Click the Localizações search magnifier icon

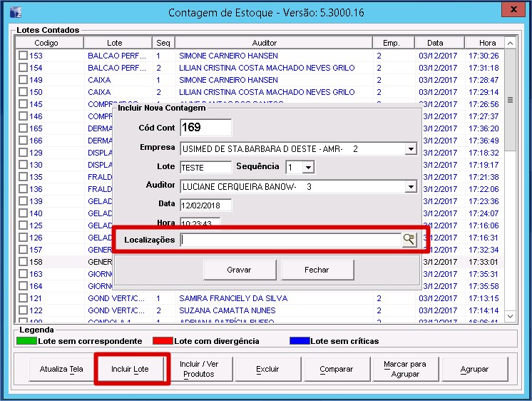tap(409, 240)
